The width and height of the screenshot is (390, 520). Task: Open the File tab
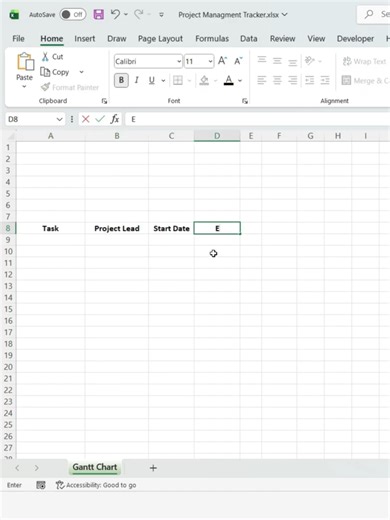(x=18, y=39)
